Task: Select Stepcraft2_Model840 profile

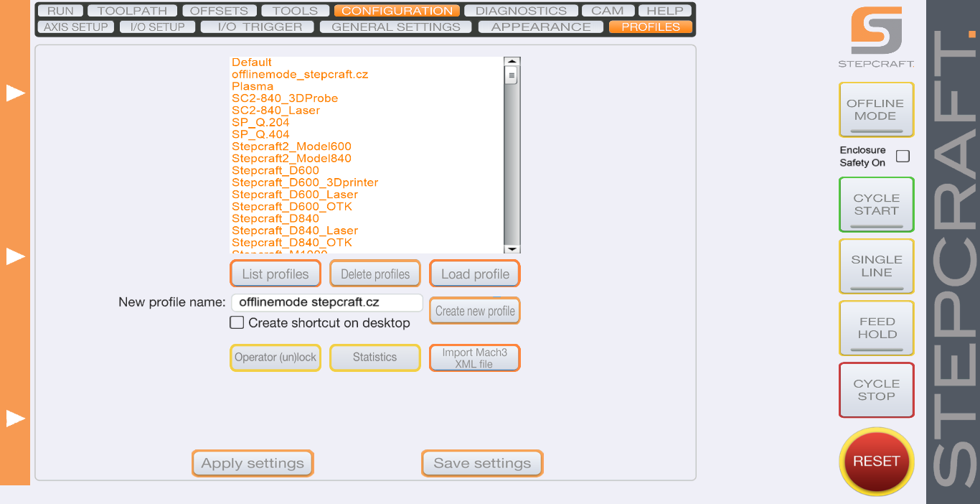Action: pyautogui.click(x=291, y=158)
